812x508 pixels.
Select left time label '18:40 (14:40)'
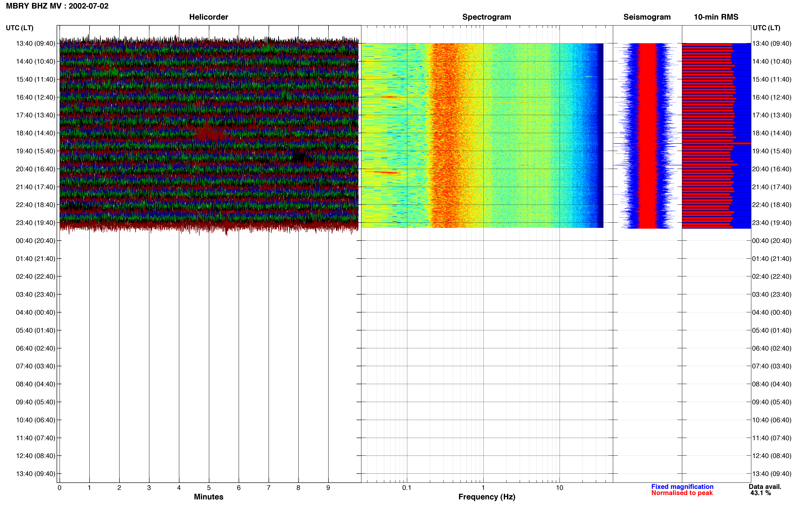(x=36, y=133)
